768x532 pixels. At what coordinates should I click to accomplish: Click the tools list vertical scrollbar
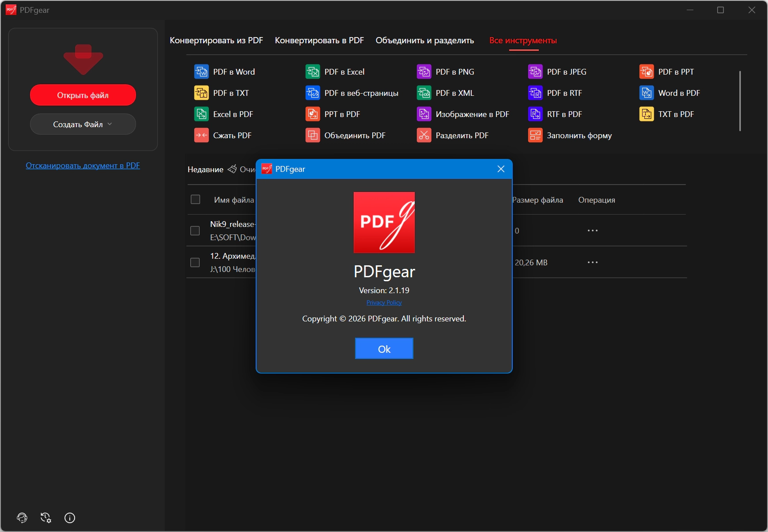point(740,101)
